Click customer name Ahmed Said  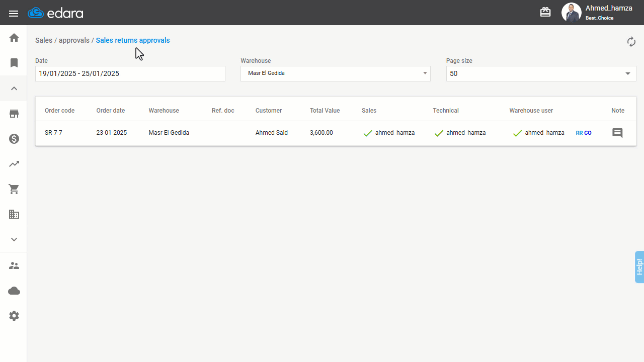point(272,133)
